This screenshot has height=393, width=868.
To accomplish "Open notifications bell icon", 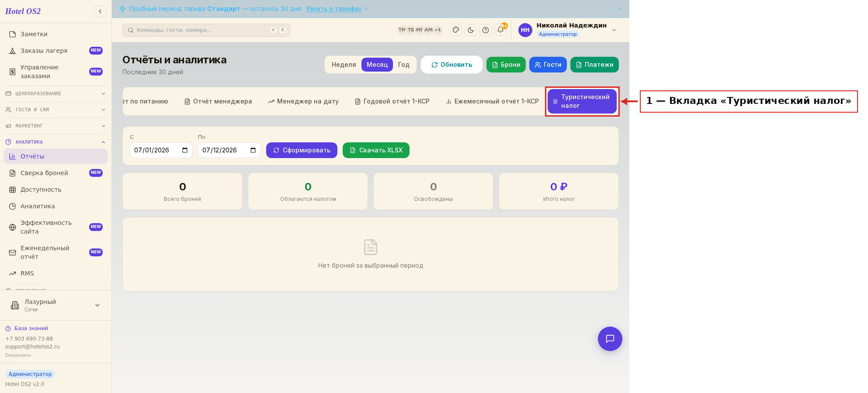I will click(500, 30).
